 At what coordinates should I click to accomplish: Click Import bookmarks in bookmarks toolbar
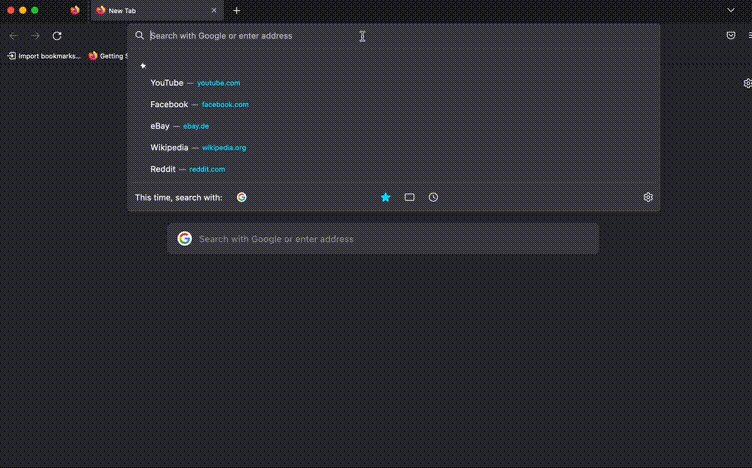44,56
